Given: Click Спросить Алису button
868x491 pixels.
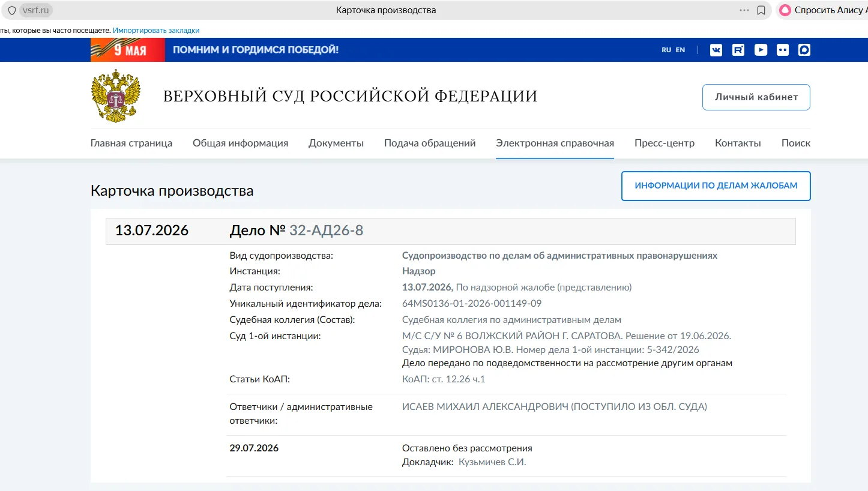Looking at the screenshot, I should pyautogui.click(x=822, y=10).
